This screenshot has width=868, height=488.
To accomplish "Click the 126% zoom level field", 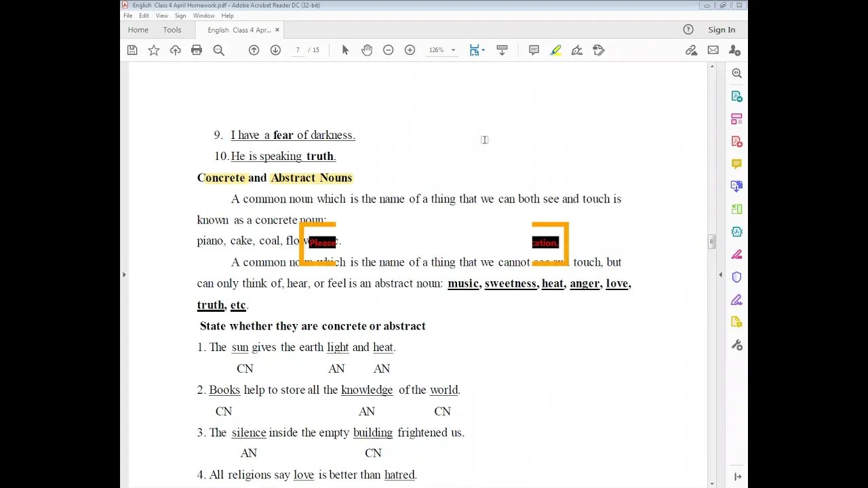I will pyautogui.click(x=436, y=50).
